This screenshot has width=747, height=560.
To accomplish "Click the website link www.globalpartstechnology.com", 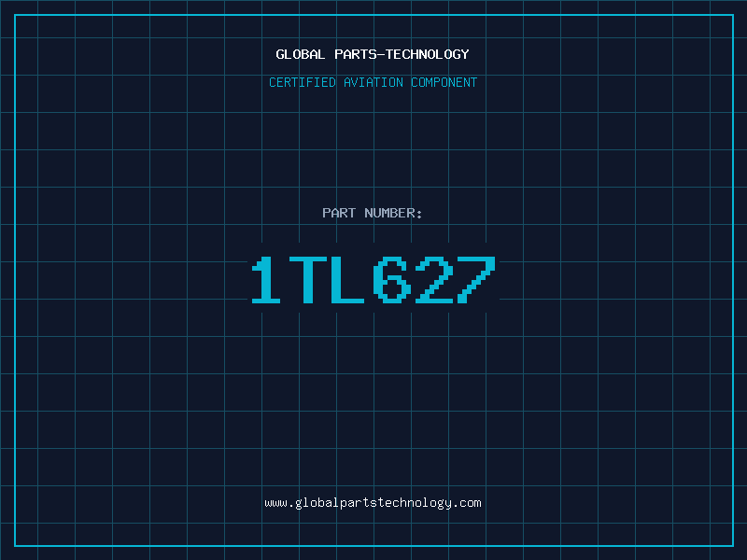I will pyautogui.click(x=373, y=503).
